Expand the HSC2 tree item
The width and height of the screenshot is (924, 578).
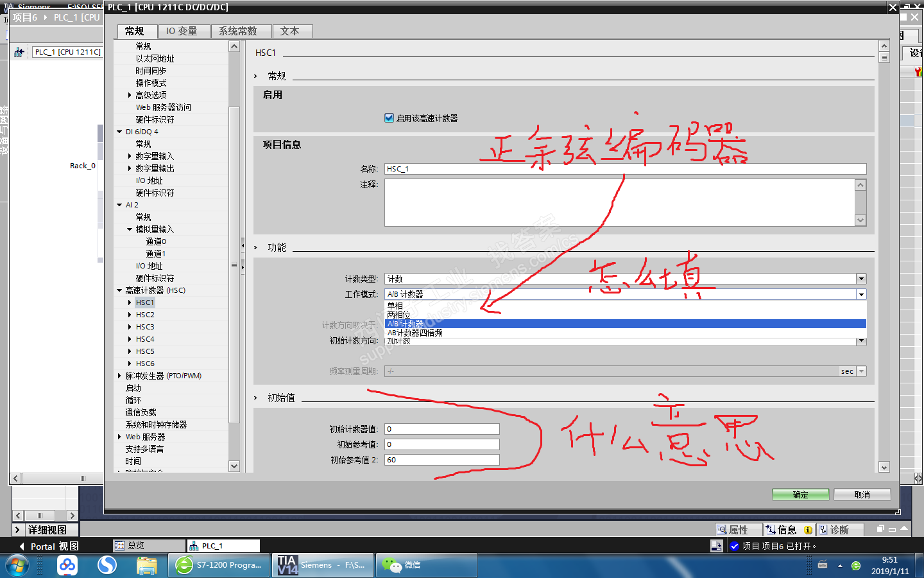click(130, 315)
